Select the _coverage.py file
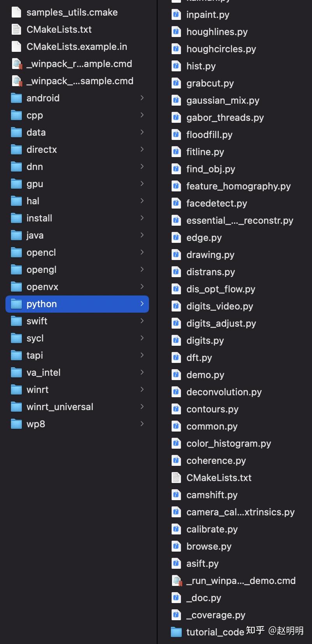Viewport: 312px width, 644px height. pyautogui.click(x=216, y=615)
